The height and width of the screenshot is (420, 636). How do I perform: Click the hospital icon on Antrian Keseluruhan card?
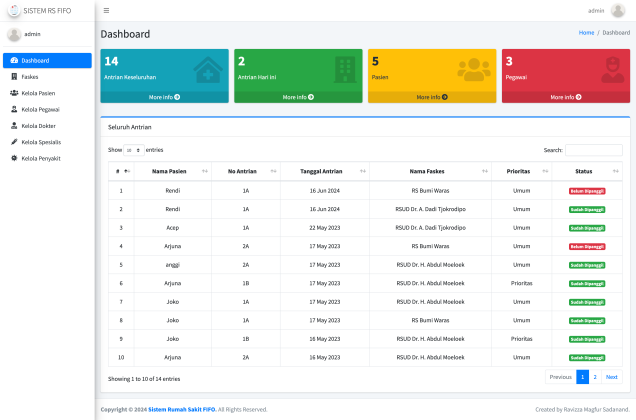tap(207, 70)
